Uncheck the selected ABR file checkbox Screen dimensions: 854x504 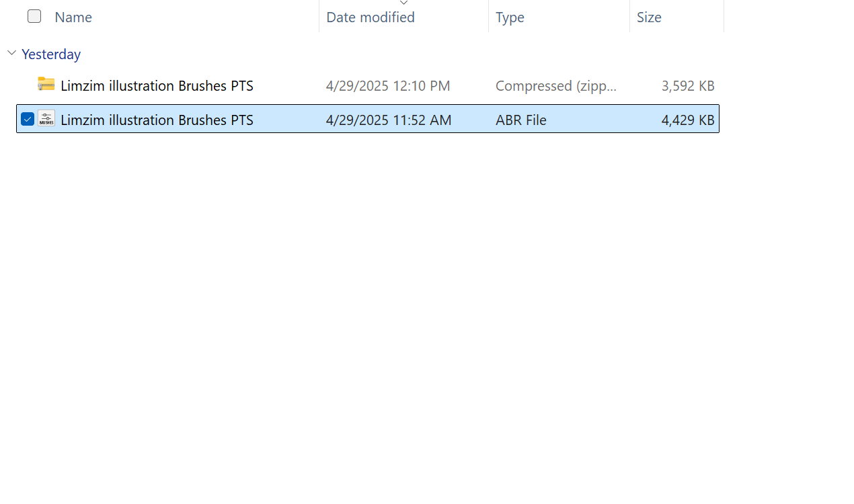[x=28, y=119]
